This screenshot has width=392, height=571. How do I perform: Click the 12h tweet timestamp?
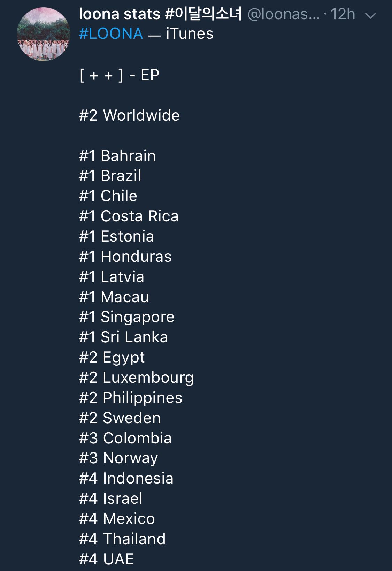coord(343,15)
